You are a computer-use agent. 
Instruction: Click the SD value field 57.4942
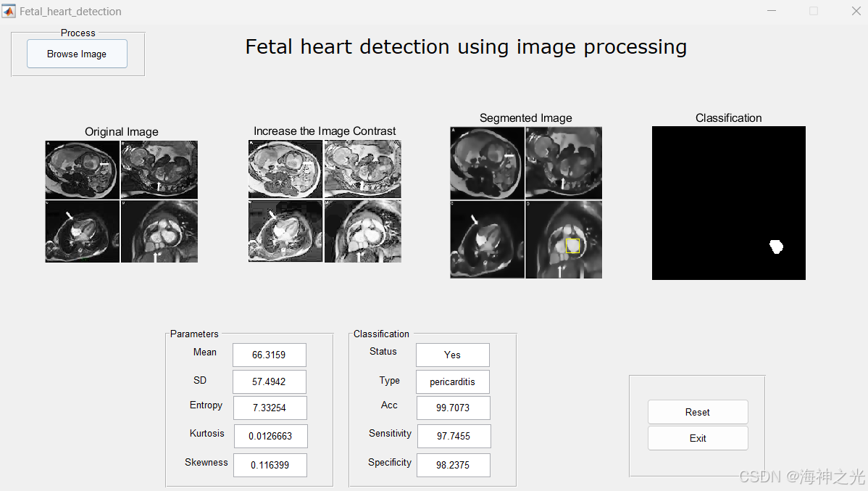[x=269, y=381]
